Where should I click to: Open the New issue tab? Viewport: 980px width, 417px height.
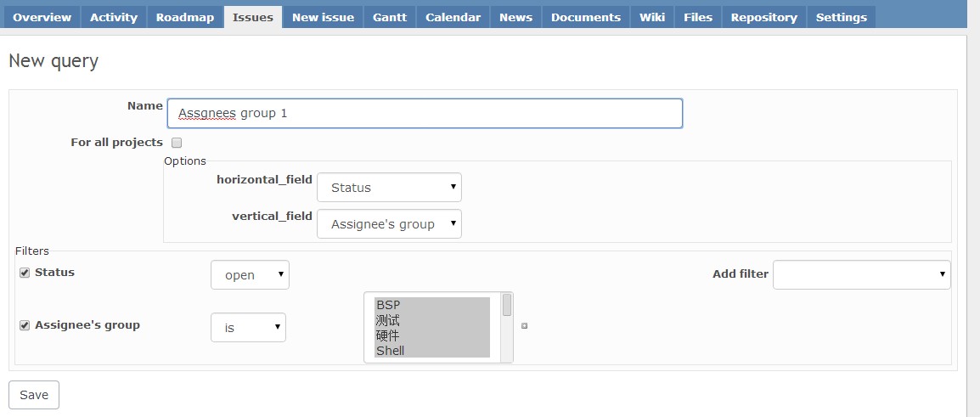click(x=323, y=18)
